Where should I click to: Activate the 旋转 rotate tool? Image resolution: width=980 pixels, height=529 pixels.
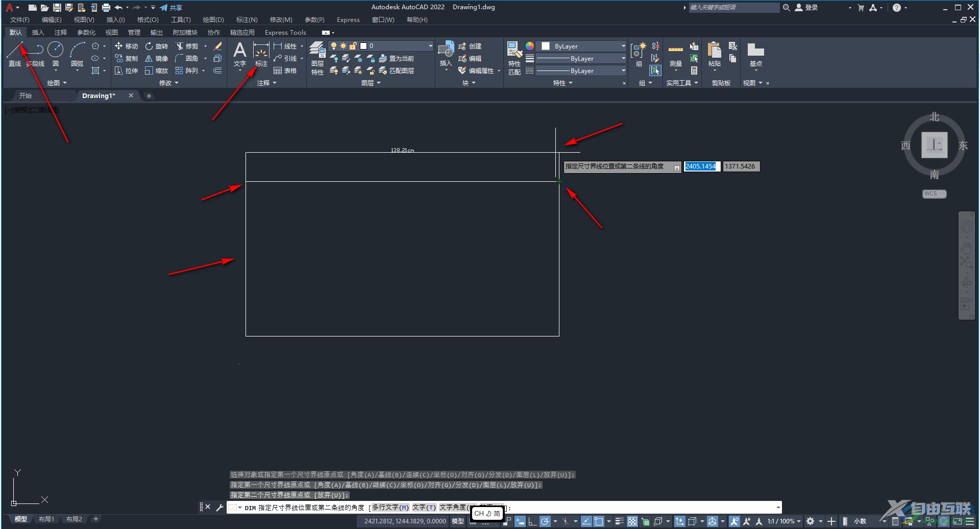pyautogui.click(x=156, y=46)
